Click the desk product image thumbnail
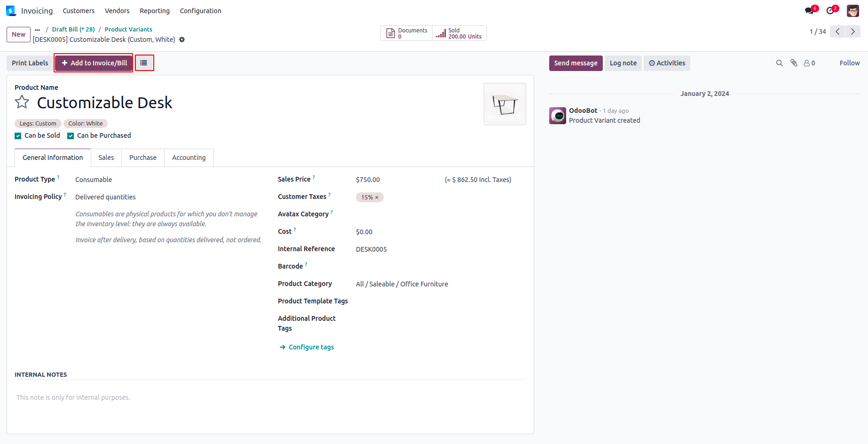Screen dimensions: 868x444 [505, 104]
